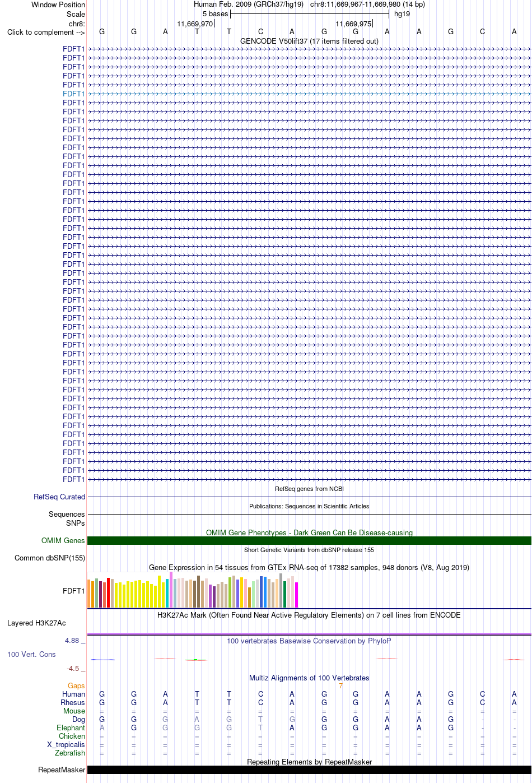The width and height of the screenshot is (532, 783).
Task: Click the '5 bases' scale bar label
Action: [216, 14]
